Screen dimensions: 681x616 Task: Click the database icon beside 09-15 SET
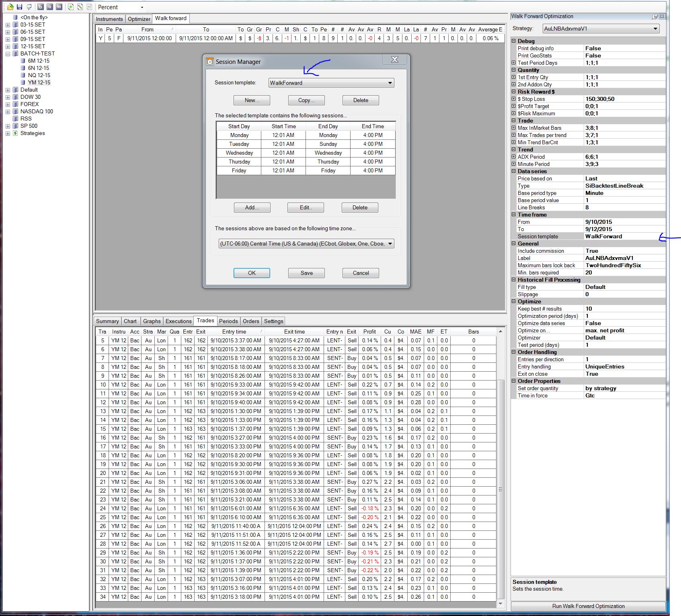15,39
